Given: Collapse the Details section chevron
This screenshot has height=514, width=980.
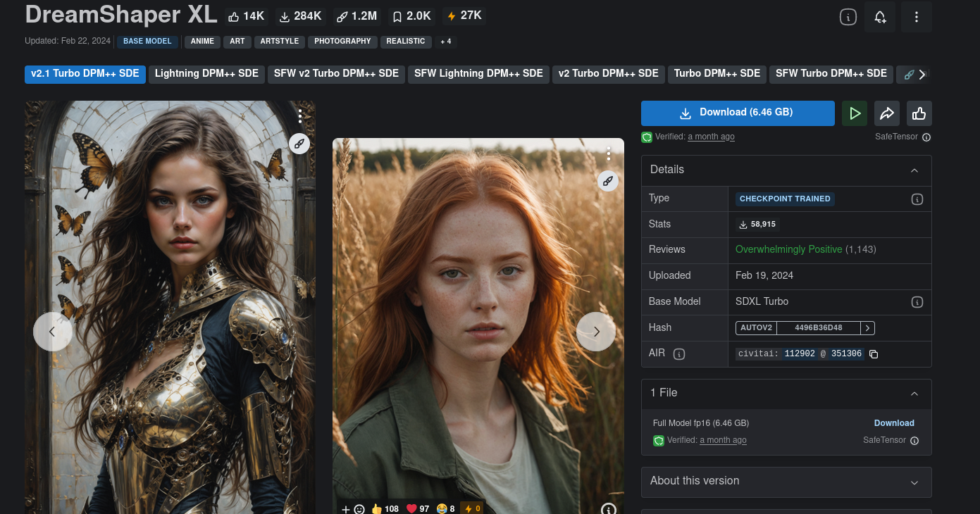Looking at the screenshot, I should pyautogui.click(x=914, y=170).
